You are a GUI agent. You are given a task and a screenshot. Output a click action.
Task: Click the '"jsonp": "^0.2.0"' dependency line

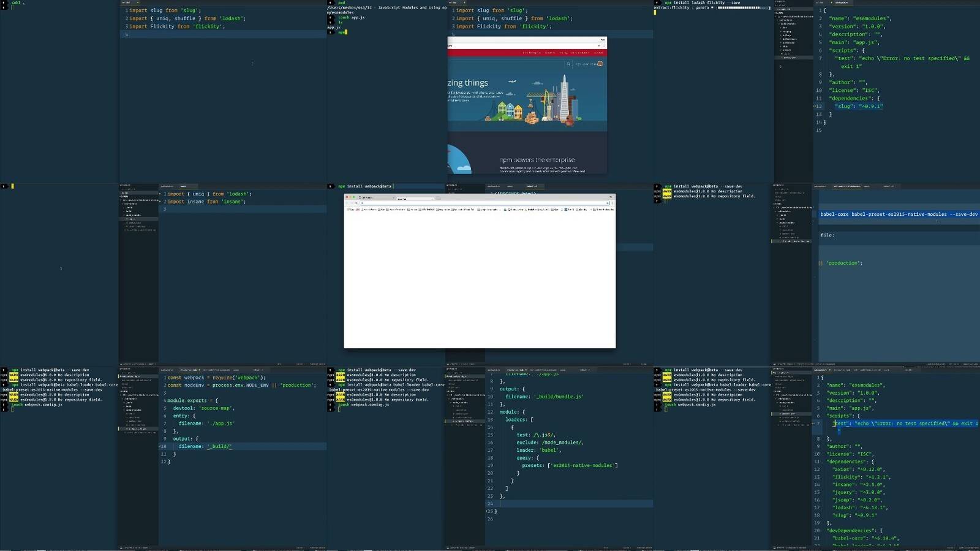click(857, 500)
